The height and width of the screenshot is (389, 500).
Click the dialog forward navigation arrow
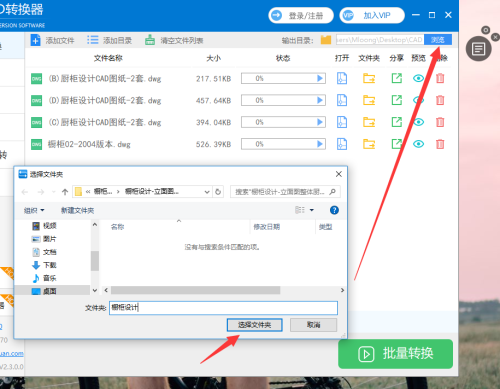coord(41,192)
